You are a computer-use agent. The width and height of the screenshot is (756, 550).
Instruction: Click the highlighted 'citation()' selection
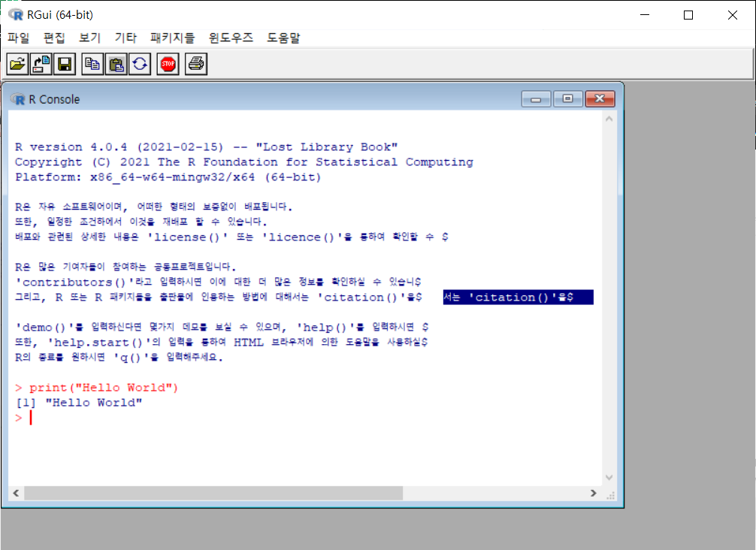[519, 297]
